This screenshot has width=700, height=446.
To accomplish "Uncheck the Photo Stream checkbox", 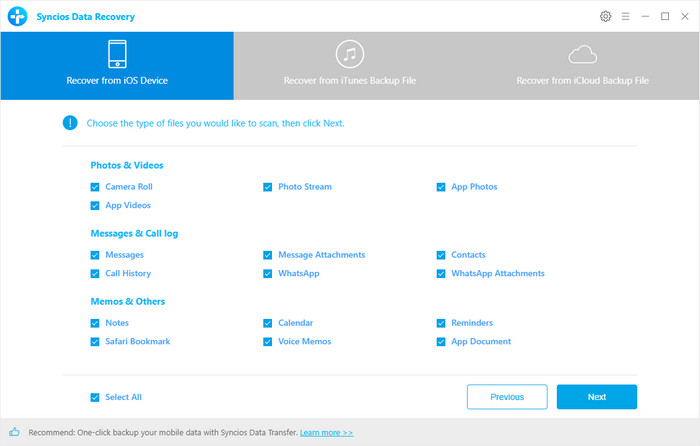I will [267, 187].
